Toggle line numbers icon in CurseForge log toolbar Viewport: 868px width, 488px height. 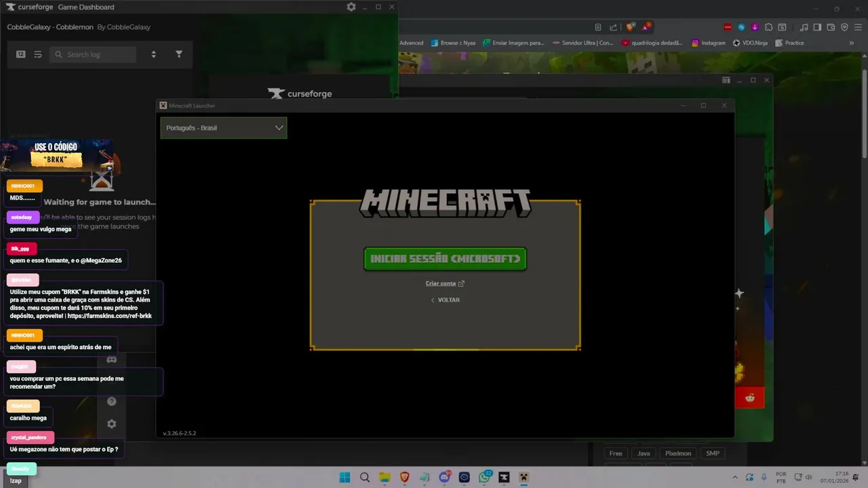21,54
